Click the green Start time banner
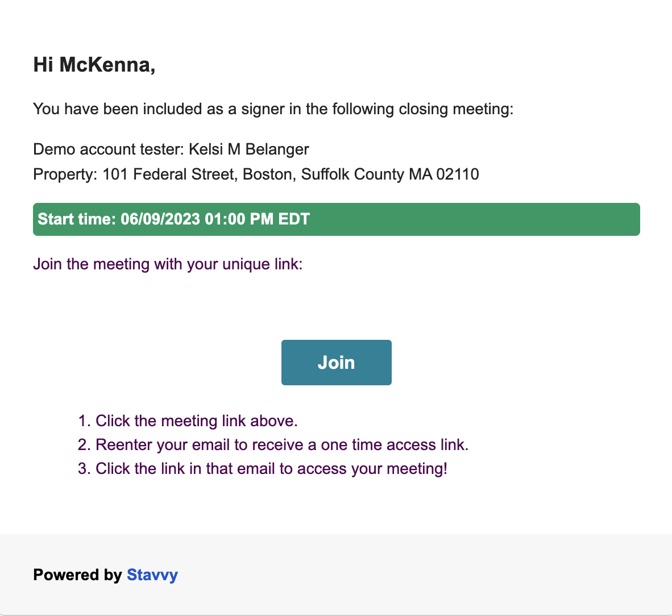672x616 pixels. coord(337,219)
